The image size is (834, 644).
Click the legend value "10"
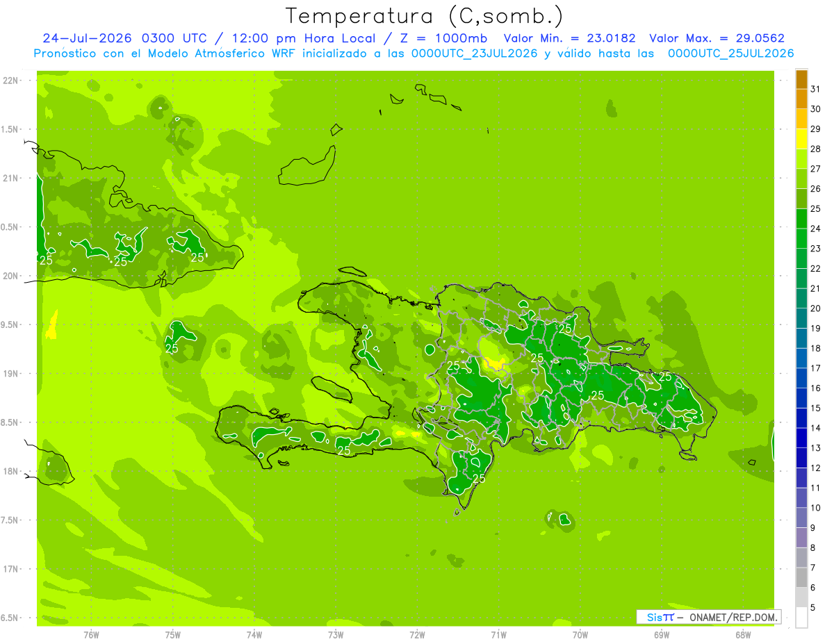(815, 508)
